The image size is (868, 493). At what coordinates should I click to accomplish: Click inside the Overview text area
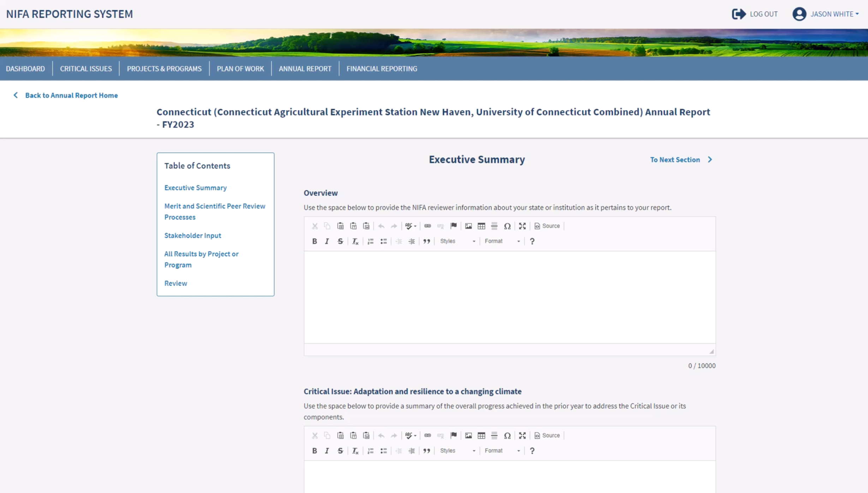(509, 297)
